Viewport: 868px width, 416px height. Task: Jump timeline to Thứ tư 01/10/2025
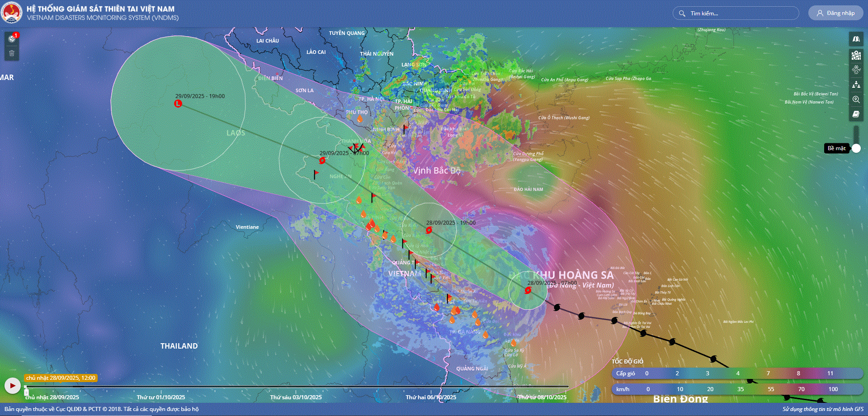pos(160,397)
